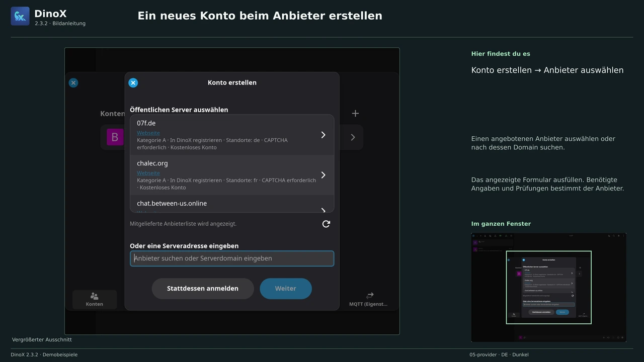This screenshot has width=644, height=362.
Task: Switch to the Konten tab
Action: 95,300
